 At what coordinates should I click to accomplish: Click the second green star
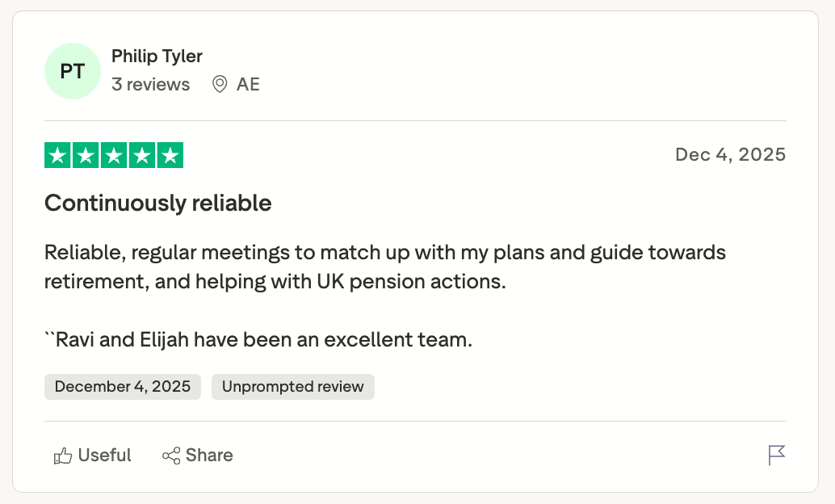pyautogui.click(x=86, y=155)
